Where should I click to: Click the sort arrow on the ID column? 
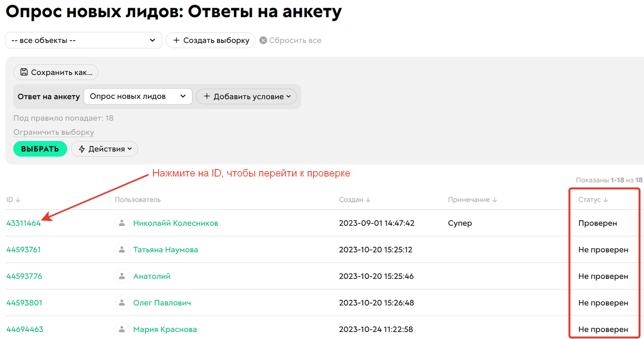[x=18, y=199]
